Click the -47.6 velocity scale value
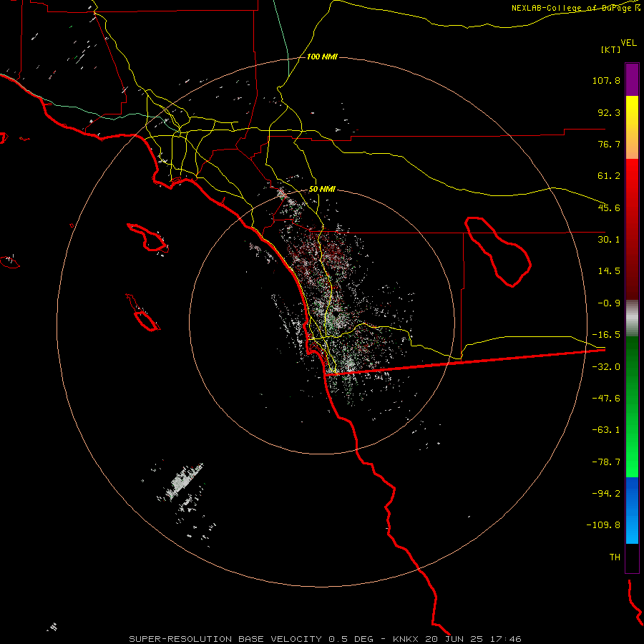Screen dimensions: 644x644 tap(606, 399)
